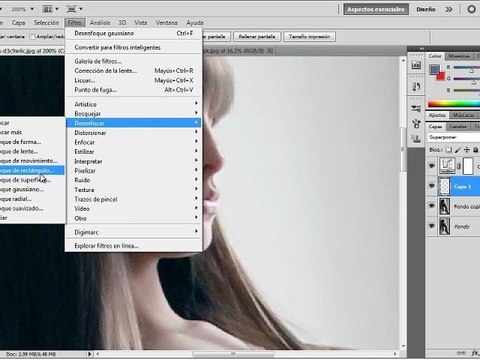Open Galería de filtros
The width and height of the screenshot is (480, 360).
pyautogui.click(x=133, y=61)
